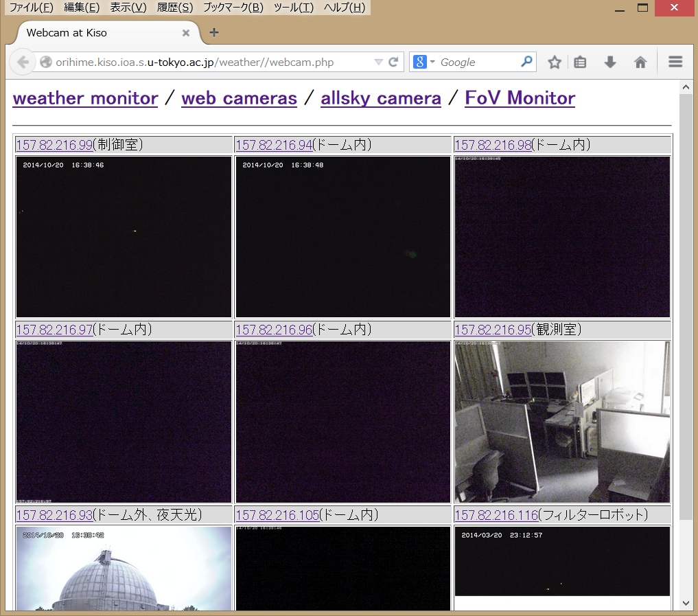Open camera link 157.82.216.97
698x616 pixels.
[54, 330]
